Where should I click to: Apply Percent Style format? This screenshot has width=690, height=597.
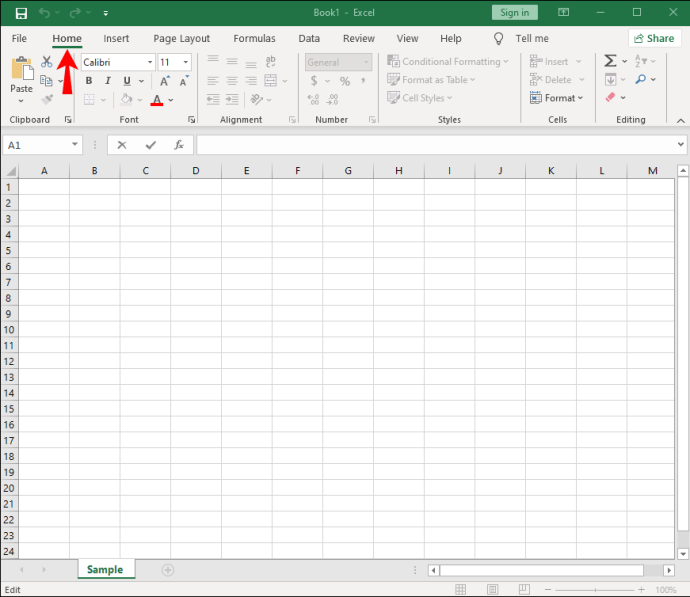pos(345,81)
